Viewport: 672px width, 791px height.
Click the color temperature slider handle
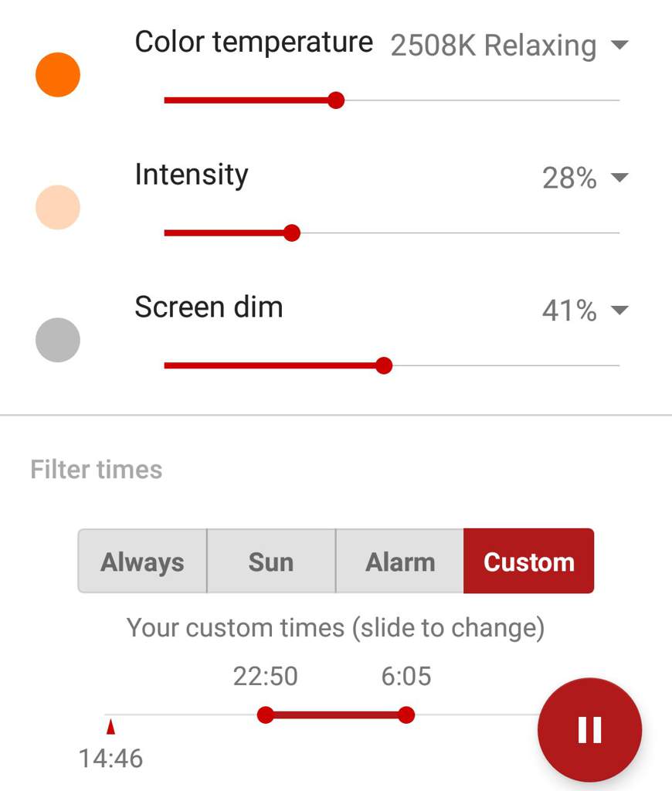pyautogui.click(x=336, y=100)
